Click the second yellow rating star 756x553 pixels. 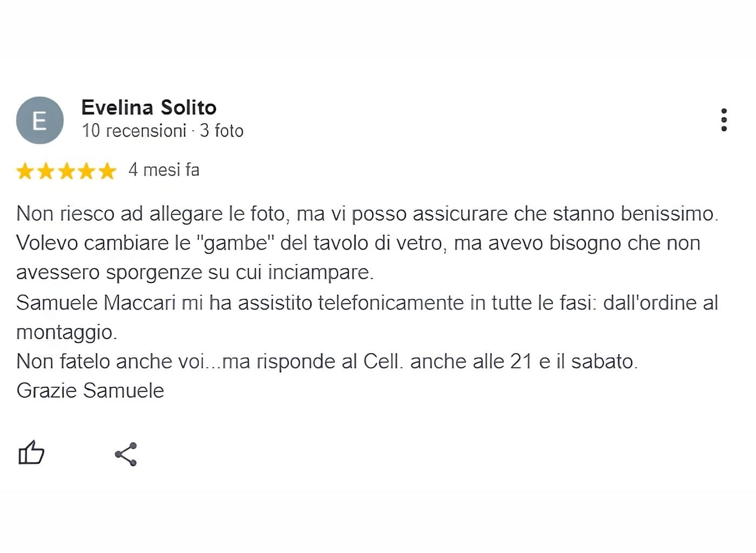coord(46,171)
